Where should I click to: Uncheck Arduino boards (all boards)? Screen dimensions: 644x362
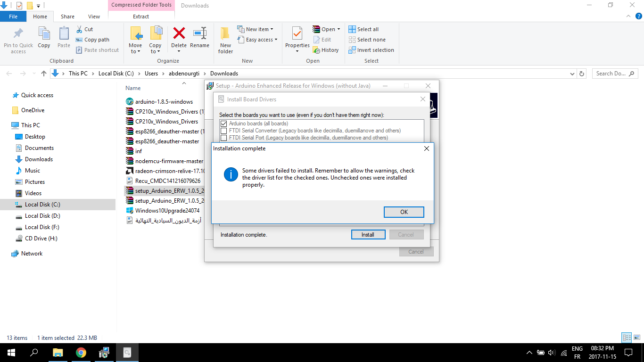pyautogui.click(x=223, y=123)
